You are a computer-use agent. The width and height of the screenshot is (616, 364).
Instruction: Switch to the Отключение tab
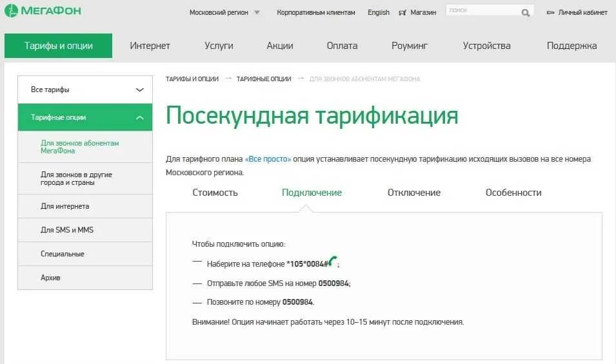click(x=414, y=193)
